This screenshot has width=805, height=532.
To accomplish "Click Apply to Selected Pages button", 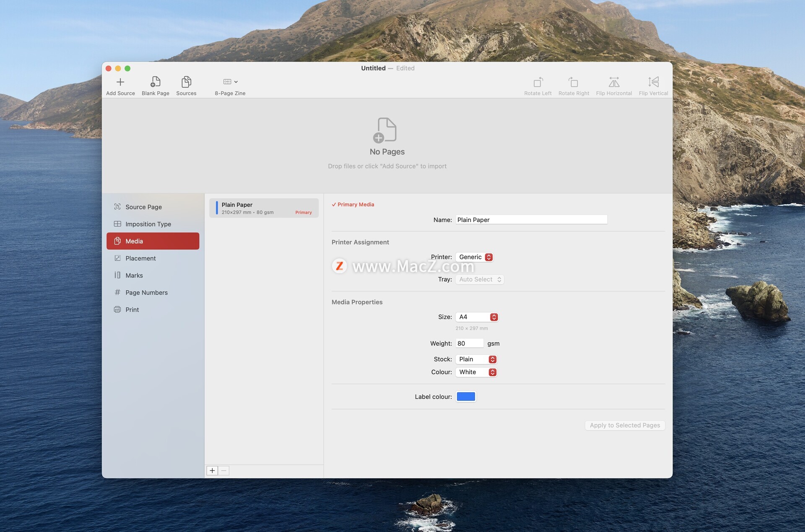I will click(x=624, y=425).
